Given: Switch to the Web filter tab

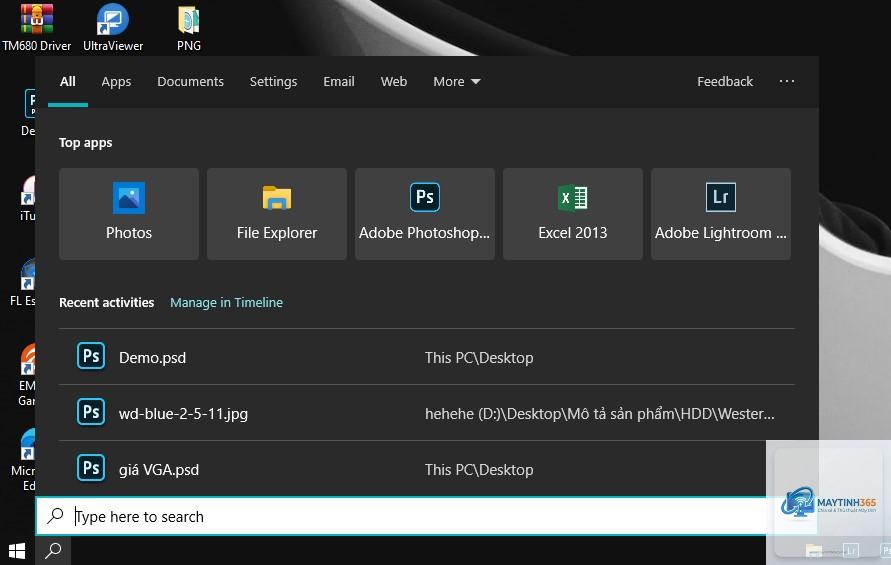Looking at the screenshot, I should coord(394,82).
